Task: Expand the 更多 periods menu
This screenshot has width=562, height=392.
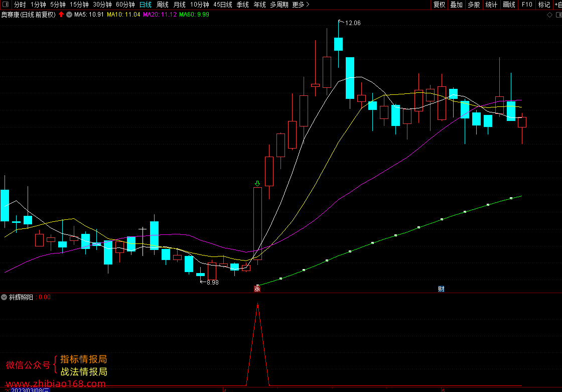Action: (301, 5)
